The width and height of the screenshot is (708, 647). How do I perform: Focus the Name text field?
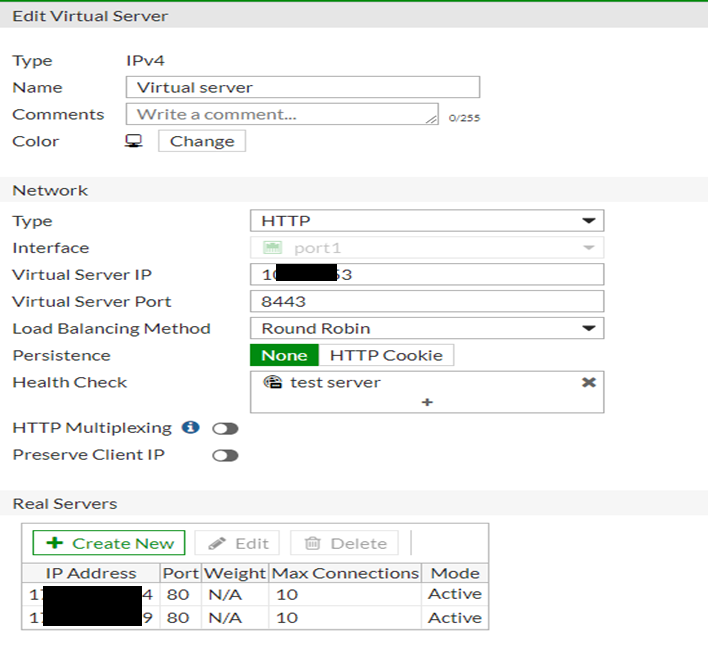point(303,87)
